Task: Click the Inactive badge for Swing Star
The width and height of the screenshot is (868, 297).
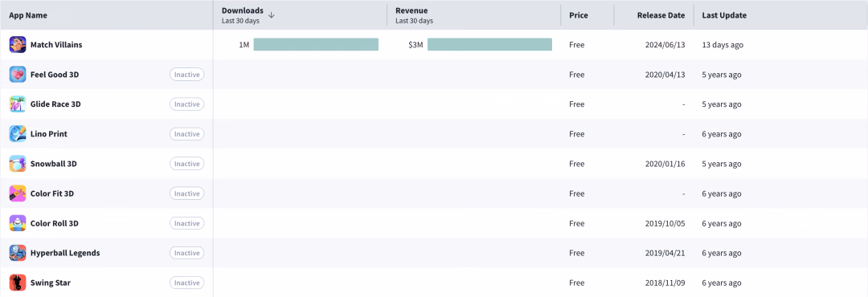Action: pos(187,283)
